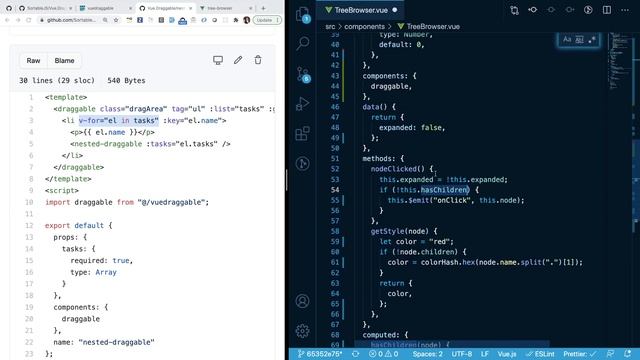Click the browser profile avatar

point(247,20)
